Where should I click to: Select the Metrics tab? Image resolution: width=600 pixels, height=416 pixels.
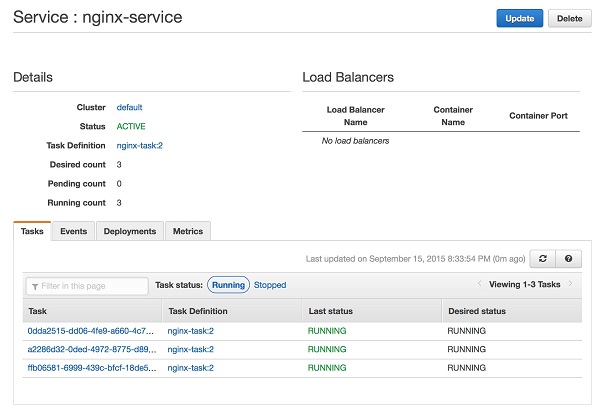pos(188,231)
